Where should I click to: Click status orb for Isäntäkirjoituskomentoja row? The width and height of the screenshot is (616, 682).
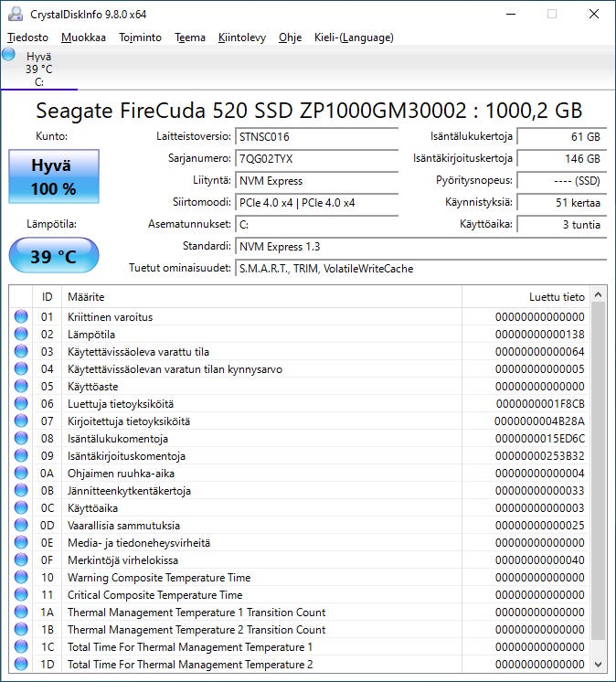point(21,456)
